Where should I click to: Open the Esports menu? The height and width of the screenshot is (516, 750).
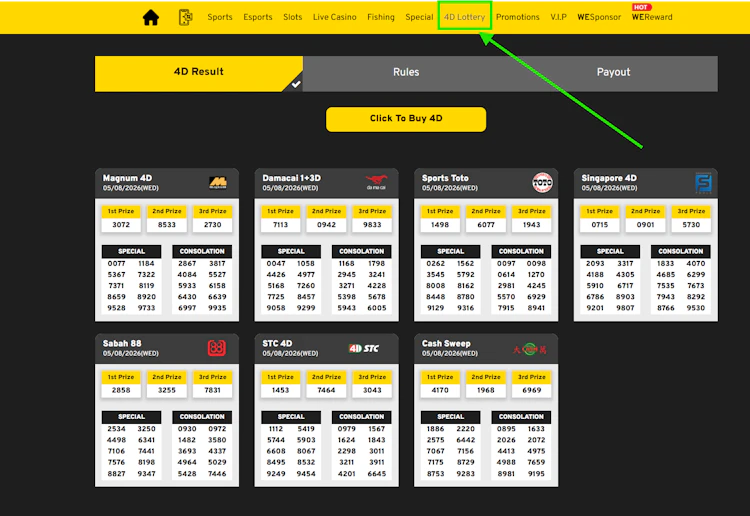(257, 17)
